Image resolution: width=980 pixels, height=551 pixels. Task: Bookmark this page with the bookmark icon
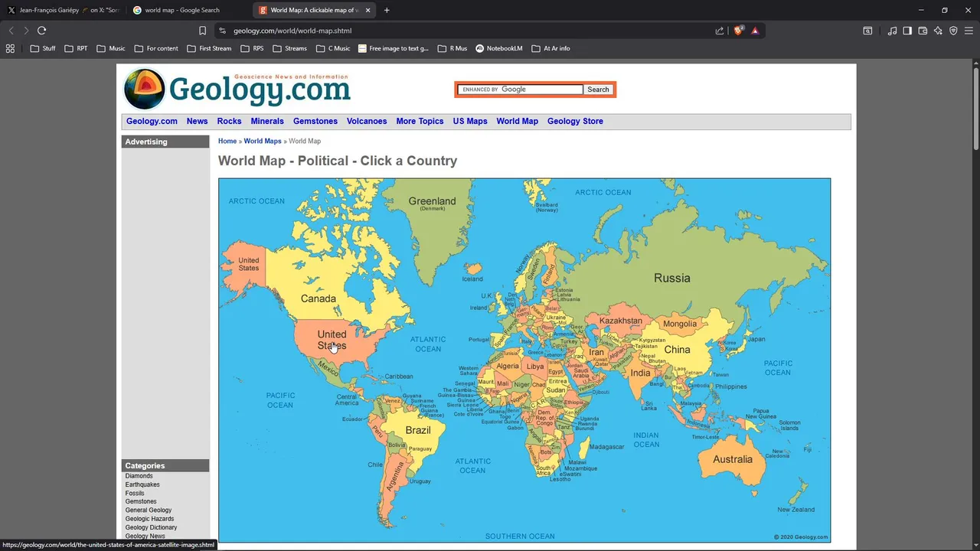[x=202, y=31]
